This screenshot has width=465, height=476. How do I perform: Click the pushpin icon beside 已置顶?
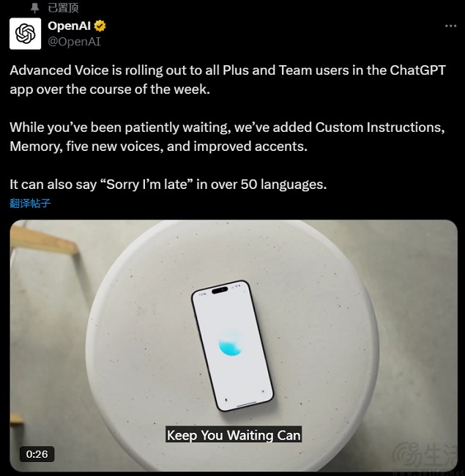[34, 8]
